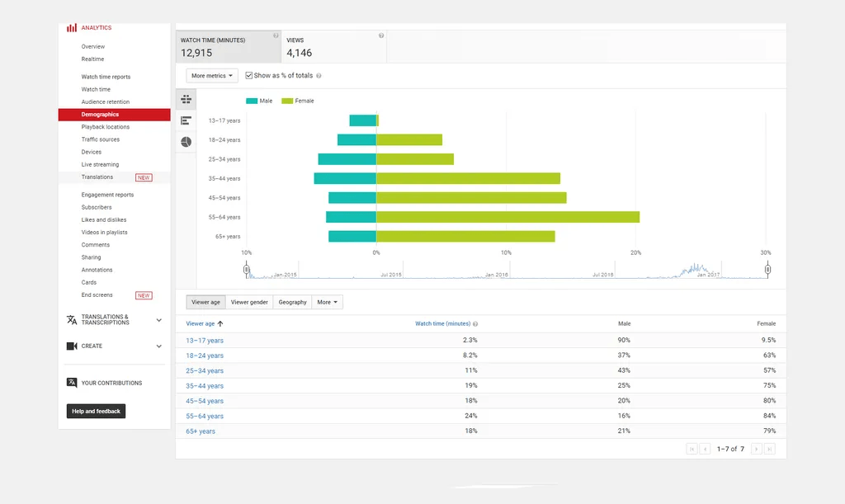845x504 pixels.
Task: Click the left handle of date range slider
Action: click(x=246, y=269)
